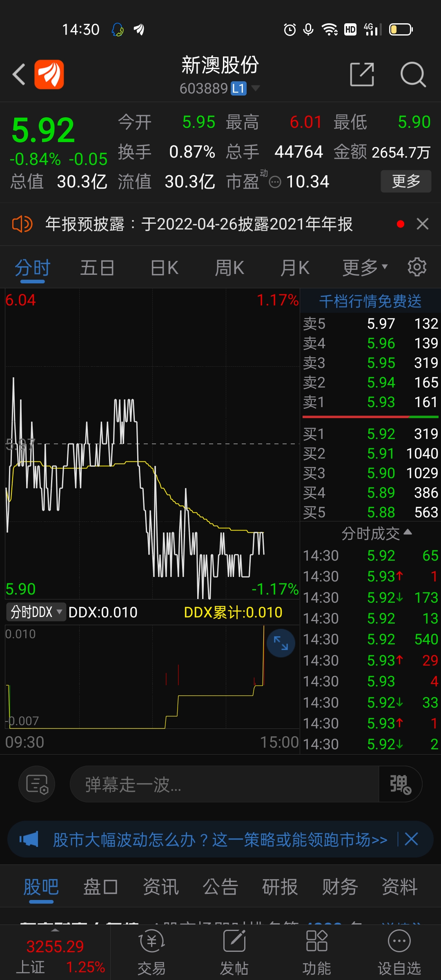441x980 pixels.
Task: Tap the trade row with 173 lots
Action: click(x=370, y=597)
